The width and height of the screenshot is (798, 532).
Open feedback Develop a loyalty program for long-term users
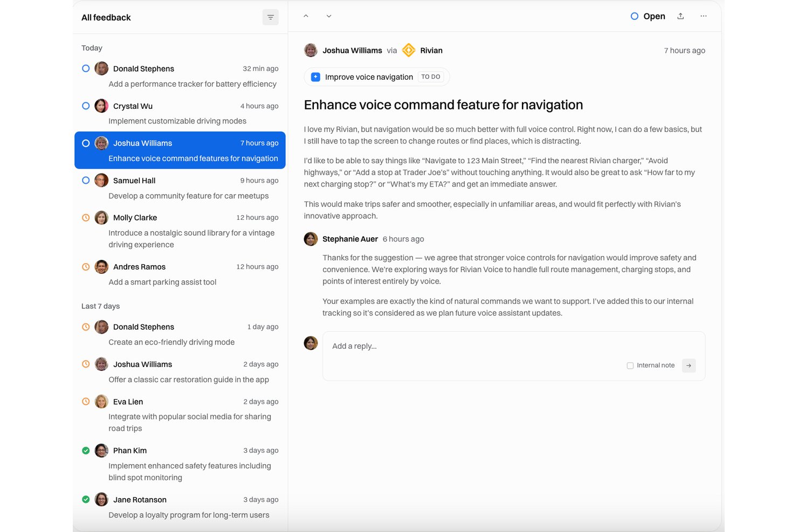pyautogui.click(x=180, y=507)
